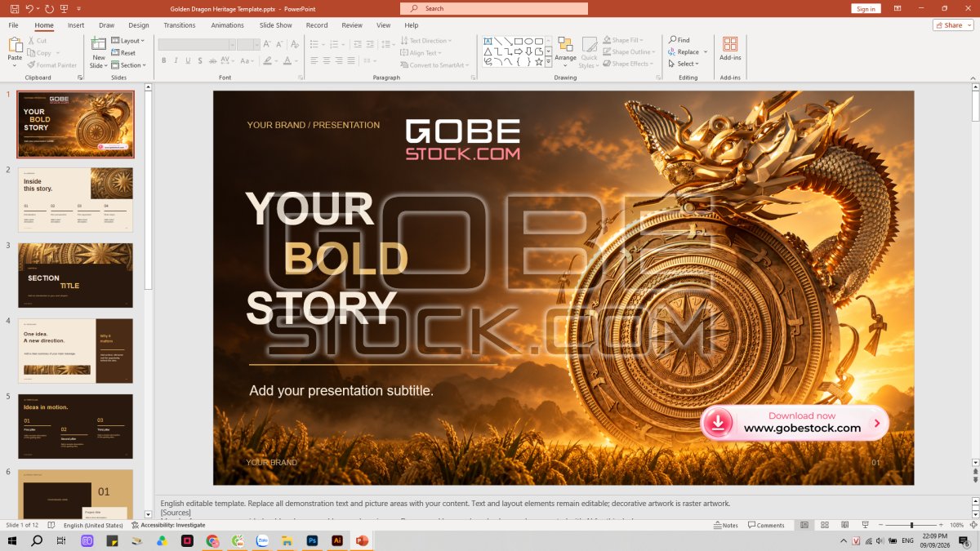The width and height of the screenshot is (980, 551).
Task: Click the Paste clipboard icon
Action: pos(15,45)
